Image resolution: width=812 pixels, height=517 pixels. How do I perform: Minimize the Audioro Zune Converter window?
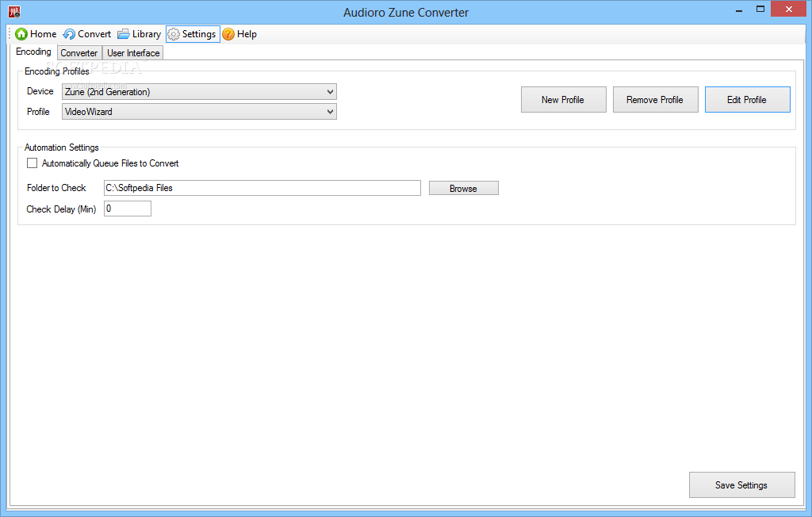[x=739, y=10]
